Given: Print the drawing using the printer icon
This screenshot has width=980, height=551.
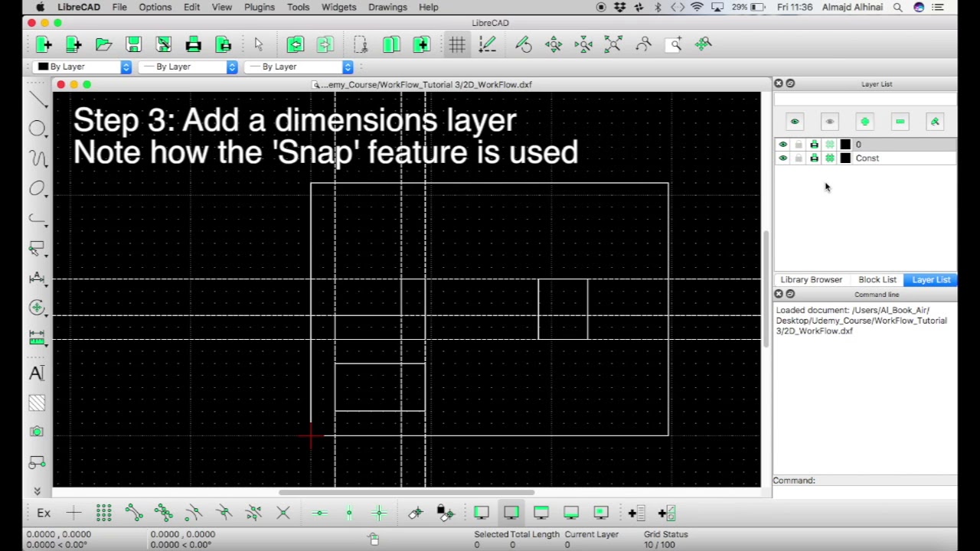Looking at the screenshot, I should coord(193,44).
